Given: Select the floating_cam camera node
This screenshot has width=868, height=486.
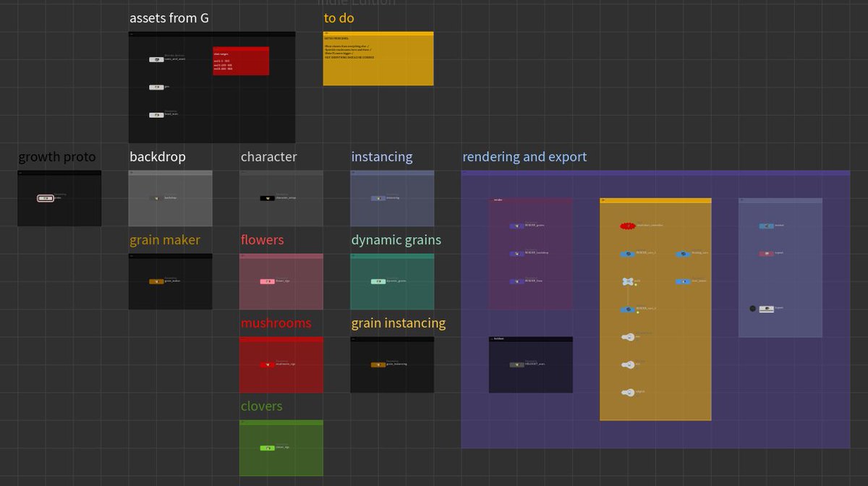Looking at the screenshot, I should [684, 252].
